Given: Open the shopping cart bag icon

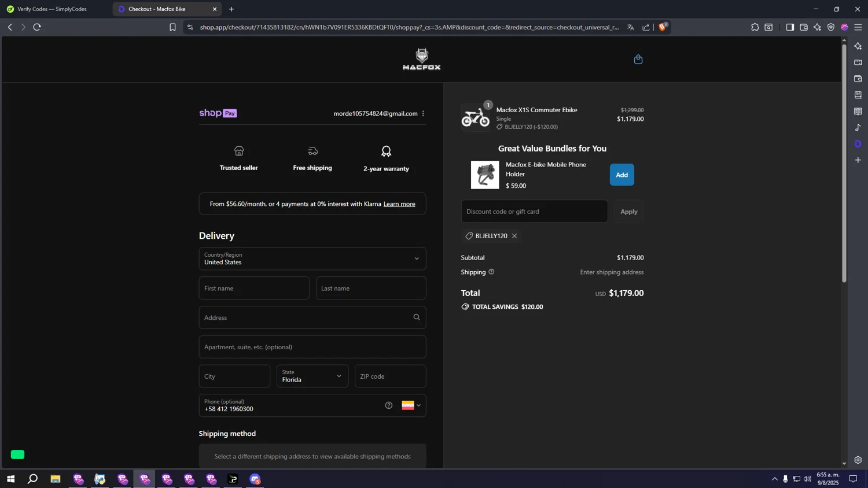Looking at the screenshot, I should (x=638, y=59).
